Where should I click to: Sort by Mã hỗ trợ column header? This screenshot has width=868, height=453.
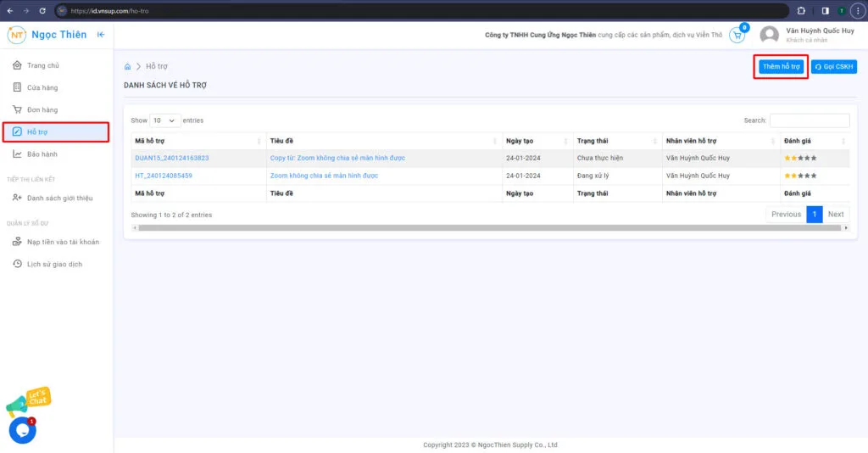pos(195,141)
